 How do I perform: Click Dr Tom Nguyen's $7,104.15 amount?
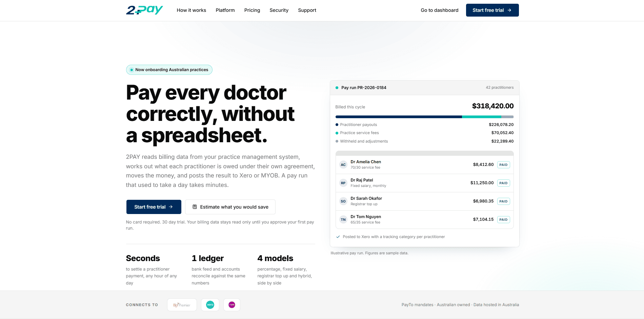483,219
